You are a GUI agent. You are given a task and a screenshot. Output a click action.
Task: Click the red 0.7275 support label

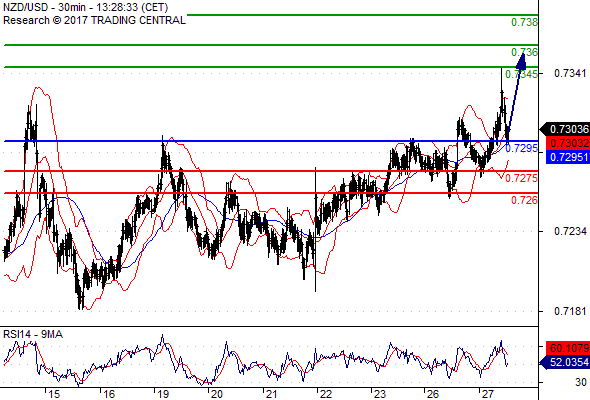pyautogui.click(x=521, y=178)
